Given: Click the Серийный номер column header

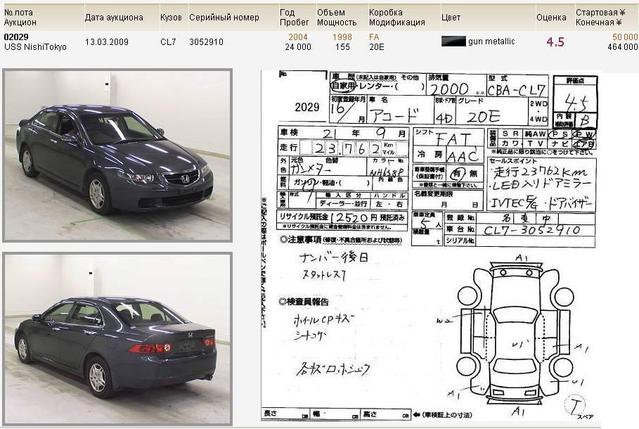Looking at the screenshot, I should (x=224, y=18).
